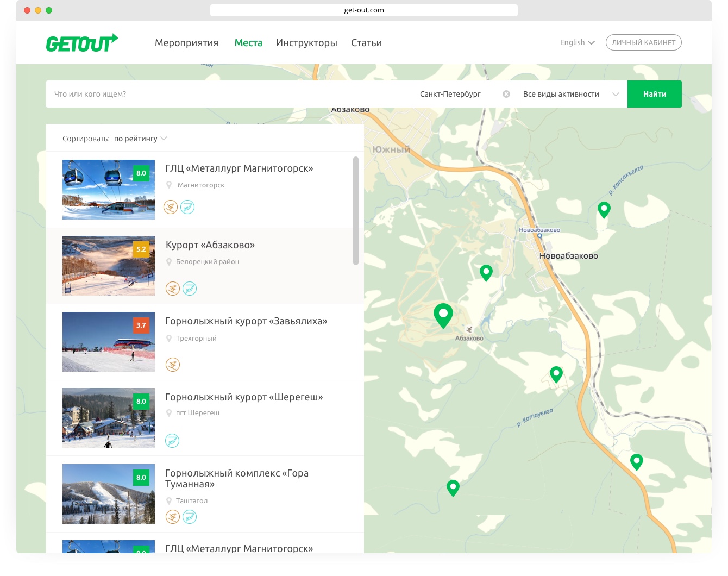Click skiing icon under Металлург Магнитогорск
The width and height of the screenshot is (728, 576).
tap(171, 207)
